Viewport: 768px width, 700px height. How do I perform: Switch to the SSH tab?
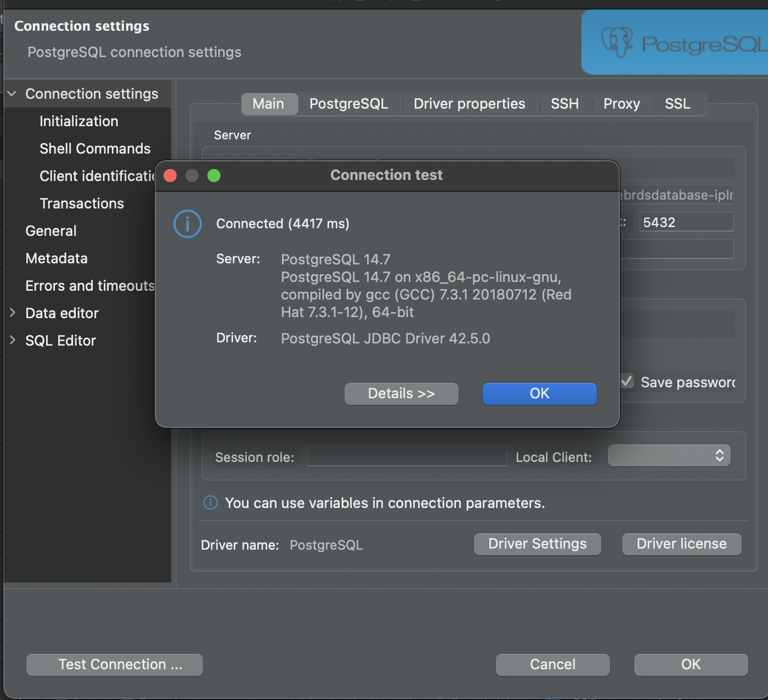pos(564,104)
